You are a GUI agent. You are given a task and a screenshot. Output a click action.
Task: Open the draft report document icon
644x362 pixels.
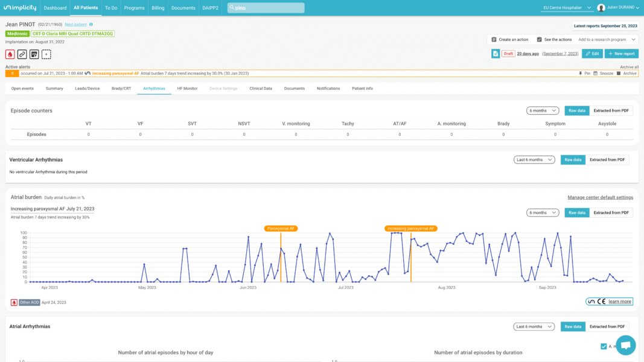[495, 54]
